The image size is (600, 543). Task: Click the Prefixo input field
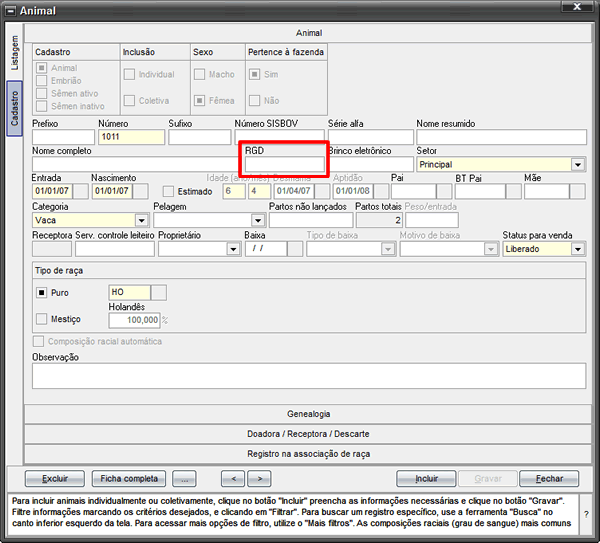(x=63, y=137)
